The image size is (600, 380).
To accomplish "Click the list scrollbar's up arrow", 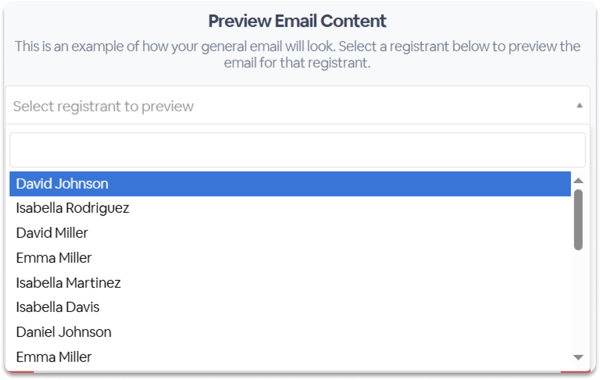I will coord(579,180).
